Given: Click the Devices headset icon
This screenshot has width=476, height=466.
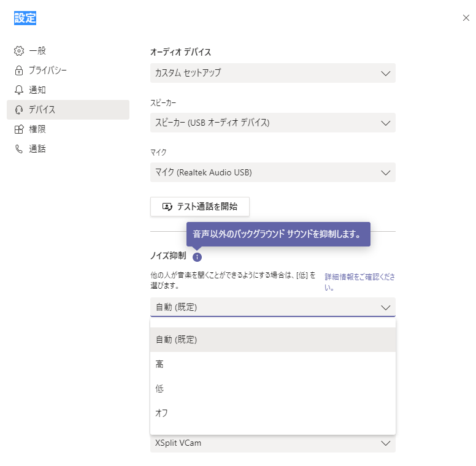Looking at the screenshot, I should (19, 110).
